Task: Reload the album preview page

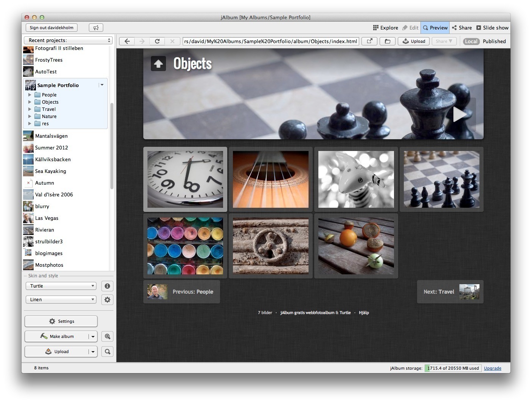Action: [157, 41]
